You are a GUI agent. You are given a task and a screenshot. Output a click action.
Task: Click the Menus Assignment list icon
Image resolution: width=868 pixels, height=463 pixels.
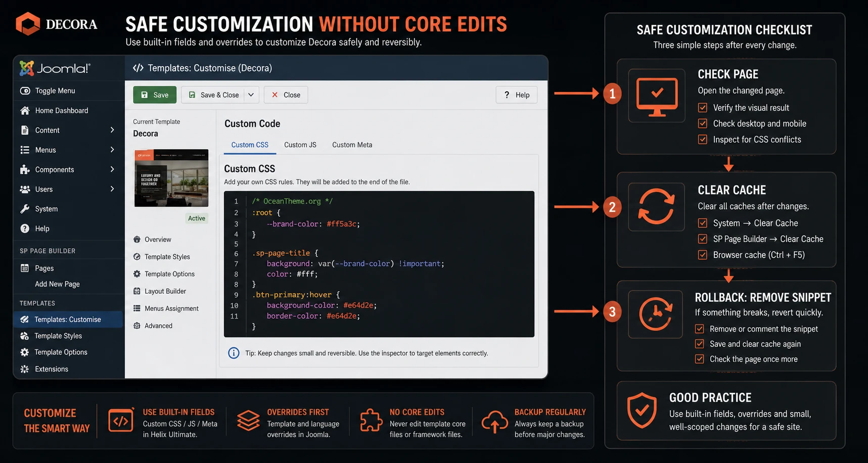tap(137, 308)
